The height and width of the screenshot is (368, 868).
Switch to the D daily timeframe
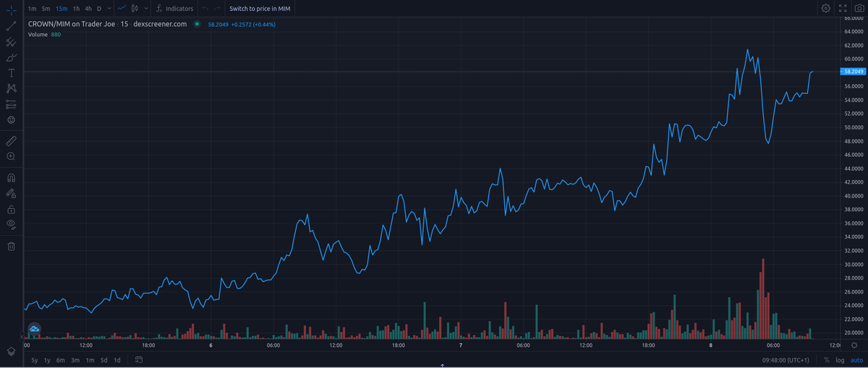[x=99, y=9]
